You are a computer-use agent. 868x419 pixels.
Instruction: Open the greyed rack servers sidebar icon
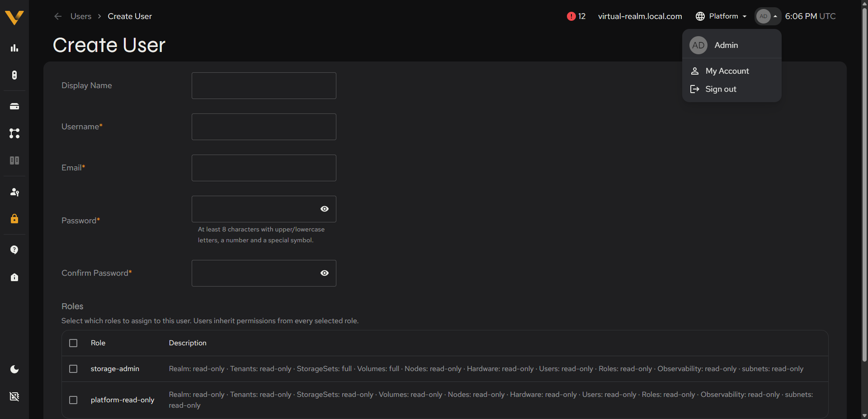[x=14, y=160]
